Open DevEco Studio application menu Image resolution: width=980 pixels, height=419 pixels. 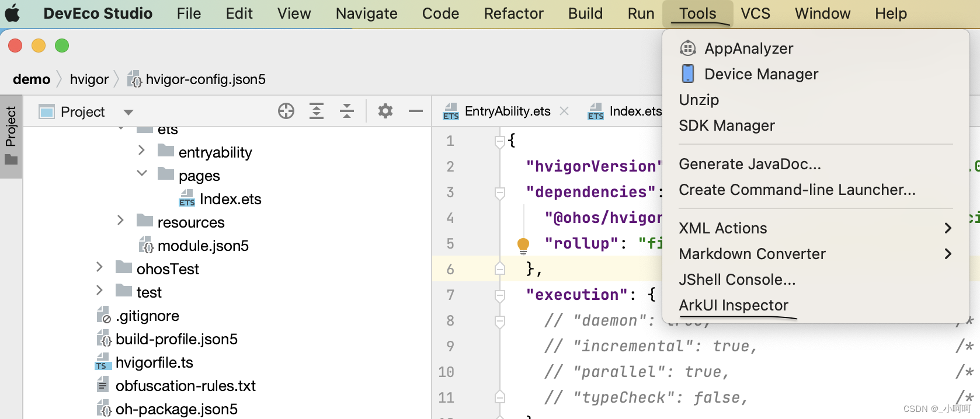[98, 13]
